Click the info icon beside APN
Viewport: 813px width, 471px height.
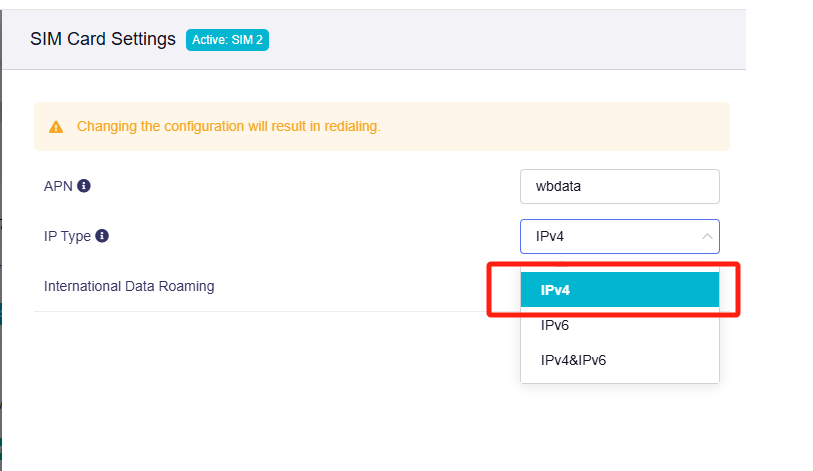coord(84,186)
